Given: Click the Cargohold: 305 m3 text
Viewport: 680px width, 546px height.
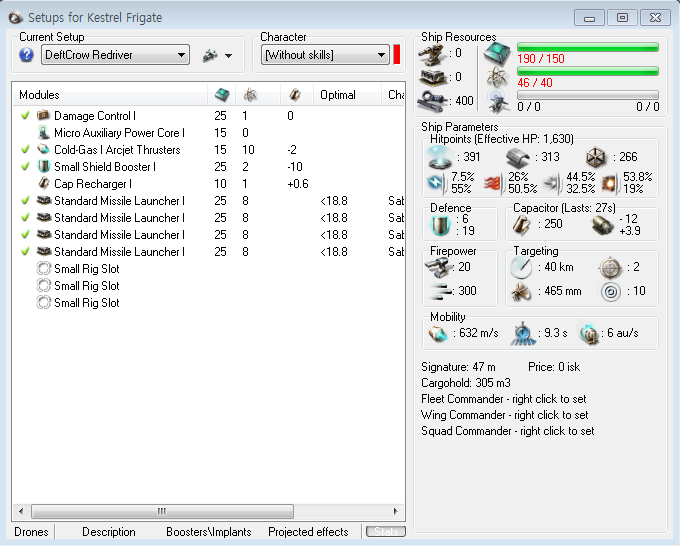Looking at the screenshot, I should pyautogui.click(x=466, y=383).
